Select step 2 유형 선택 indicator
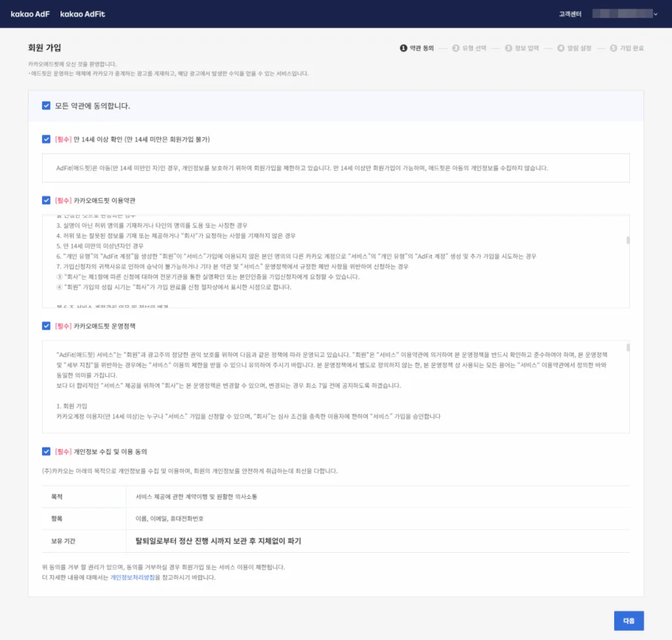672x640 pixels. [x=470, y=48]
